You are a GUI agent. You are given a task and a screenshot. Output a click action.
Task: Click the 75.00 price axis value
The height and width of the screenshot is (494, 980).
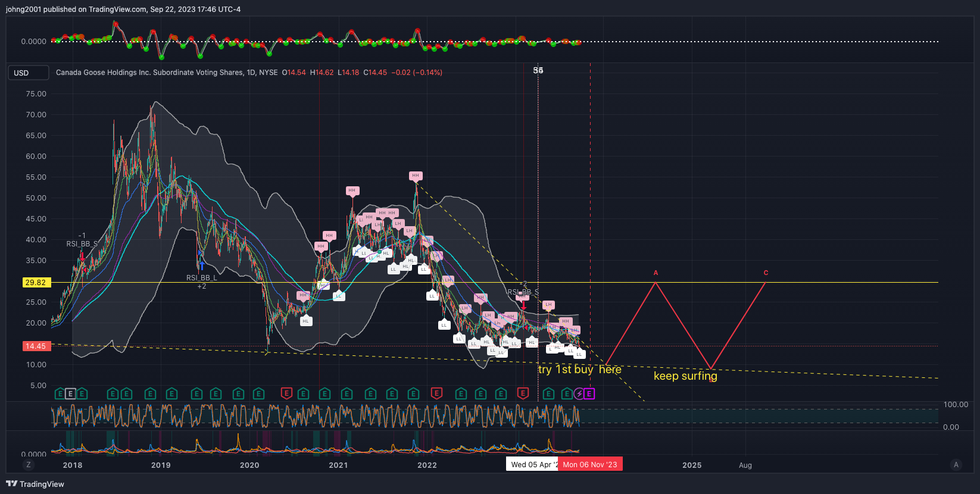[x=36, y=94]
